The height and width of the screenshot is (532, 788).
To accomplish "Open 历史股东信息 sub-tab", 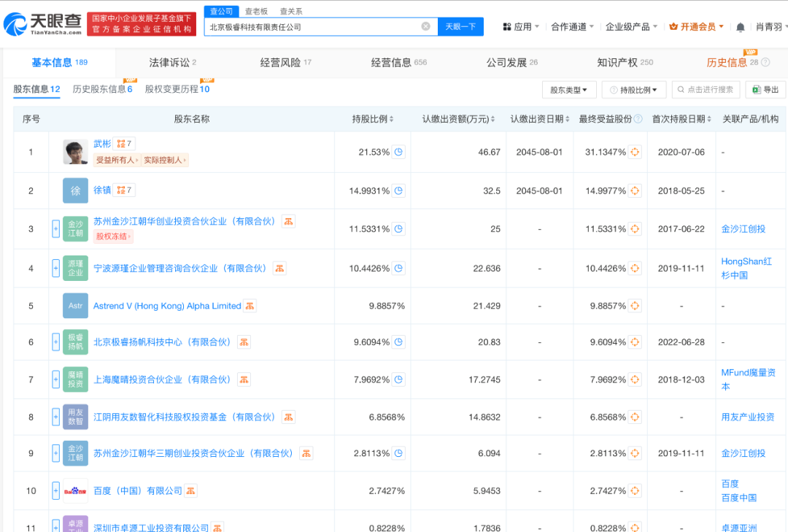I will (103, 89).
